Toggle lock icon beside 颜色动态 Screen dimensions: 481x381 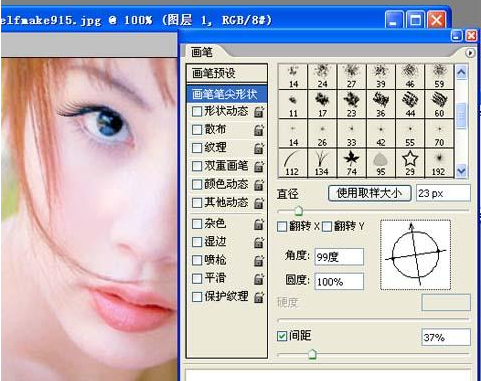(x=259, y=185)
